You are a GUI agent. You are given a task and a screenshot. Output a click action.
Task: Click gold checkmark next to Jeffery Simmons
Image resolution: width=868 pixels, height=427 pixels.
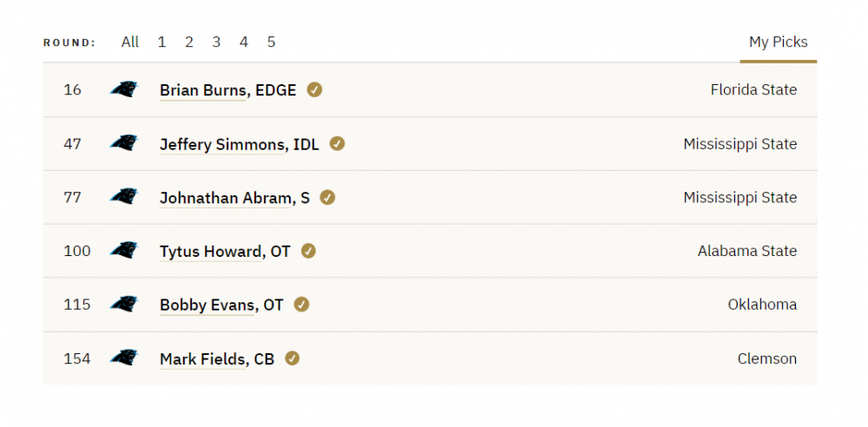pyautogui.click(x=337, y=144)
